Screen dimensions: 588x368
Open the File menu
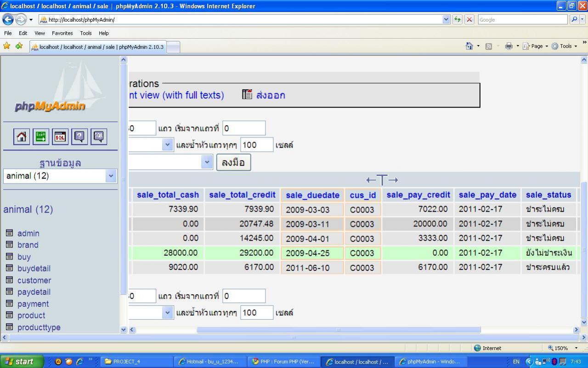[x=8, y=33]
